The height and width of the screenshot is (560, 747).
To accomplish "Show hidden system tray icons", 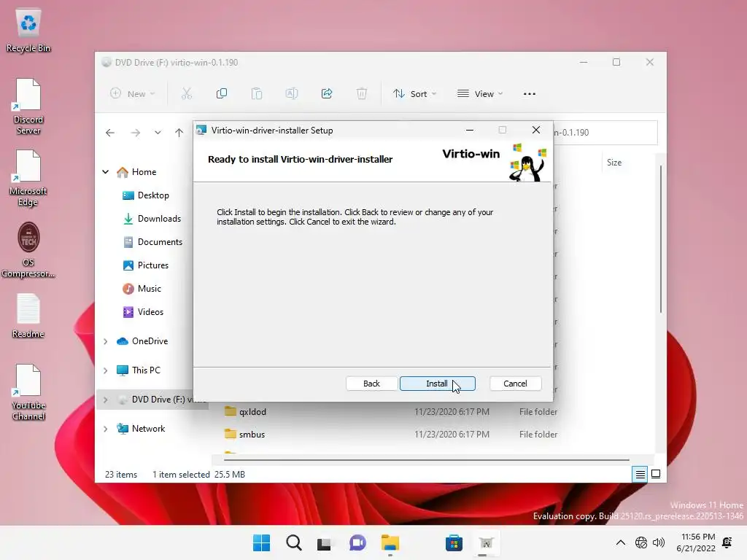I will (620, 542).
